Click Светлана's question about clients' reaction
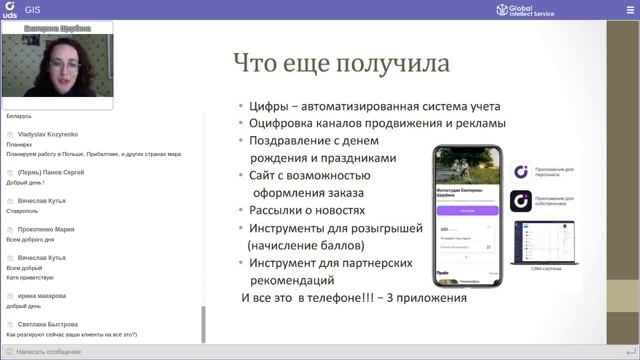The height and width of the screenshot is (360, 640). [72, 334]
